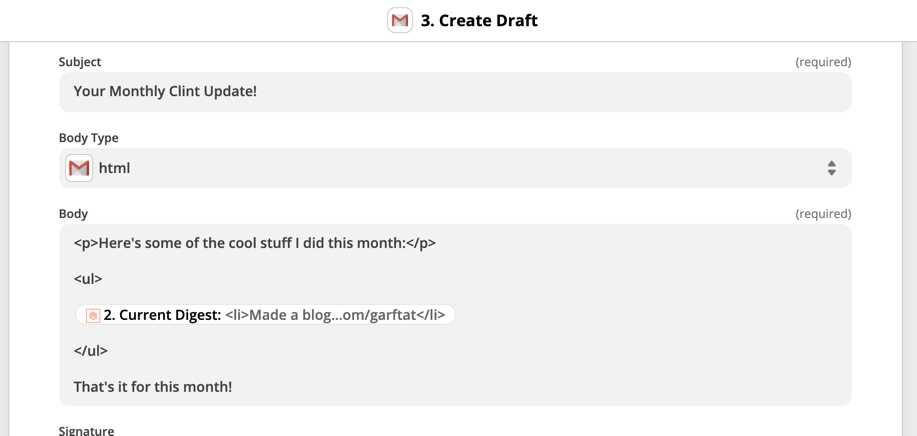Click the Body Type field label

pos(88,138)
